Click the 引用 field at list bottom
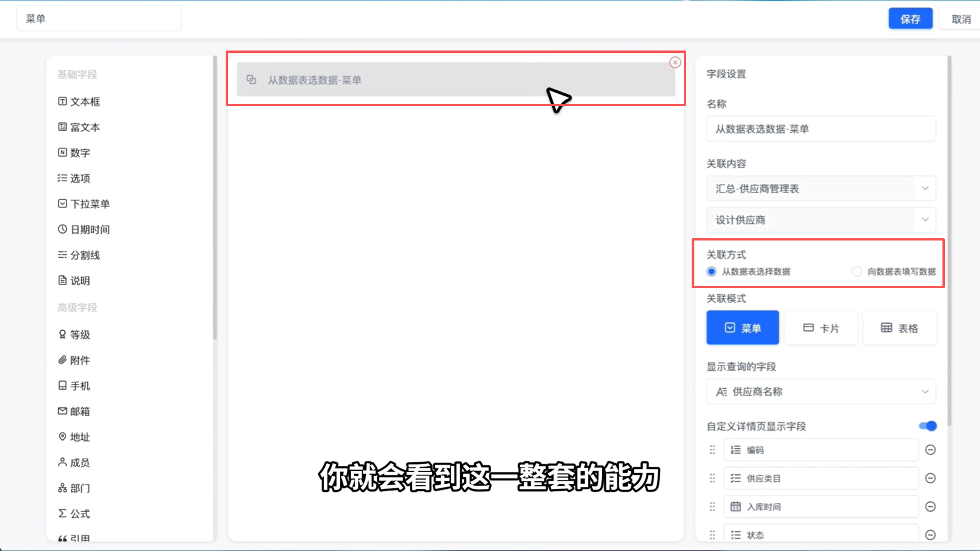The height and width of the screenshot is (551, 980). 74,538
